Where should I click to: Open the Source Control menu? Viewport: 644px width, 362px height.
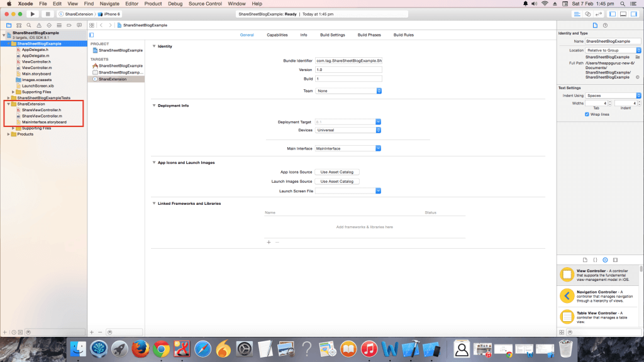pyautogui.click(x=205, y=4)
